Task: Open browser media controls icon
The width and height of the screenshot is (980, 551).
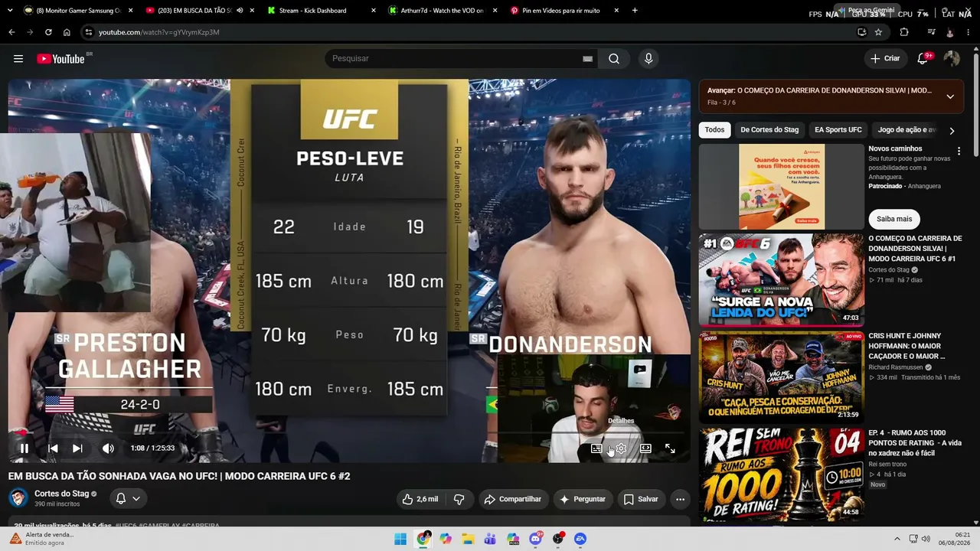Action: [x=931, y=32]
